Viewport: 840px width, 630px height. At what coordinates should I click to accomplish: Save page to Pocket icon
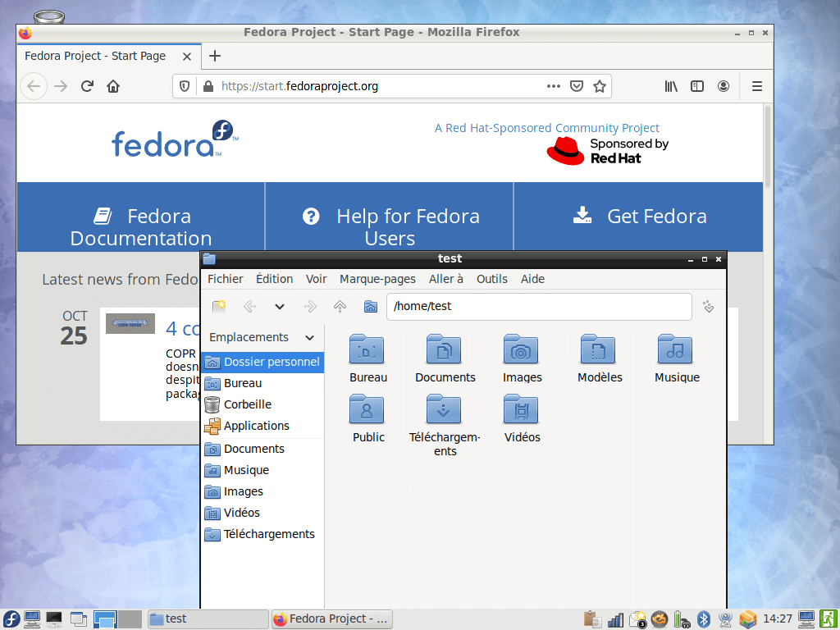pyautogui.click(x=577, y=86)
